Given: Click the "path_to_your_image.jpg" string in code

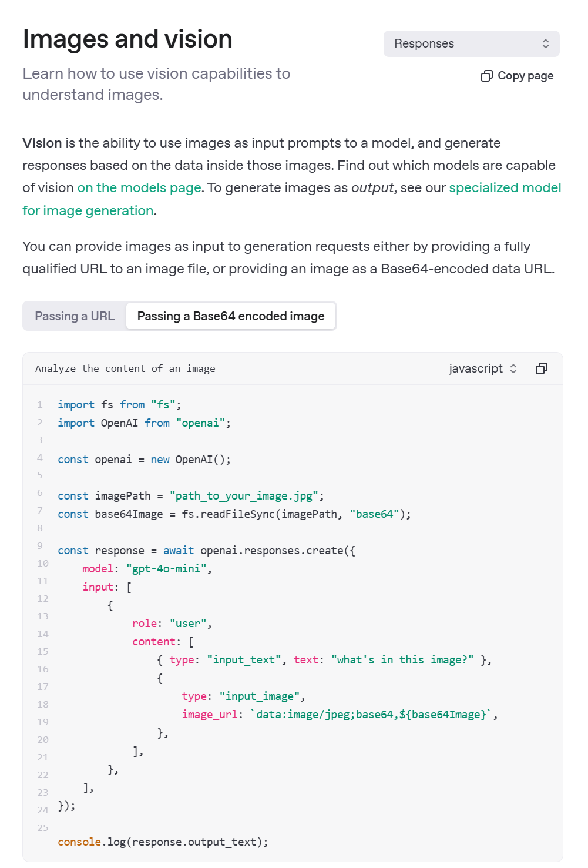Looking at the screenshot, I should pos(244,496).
